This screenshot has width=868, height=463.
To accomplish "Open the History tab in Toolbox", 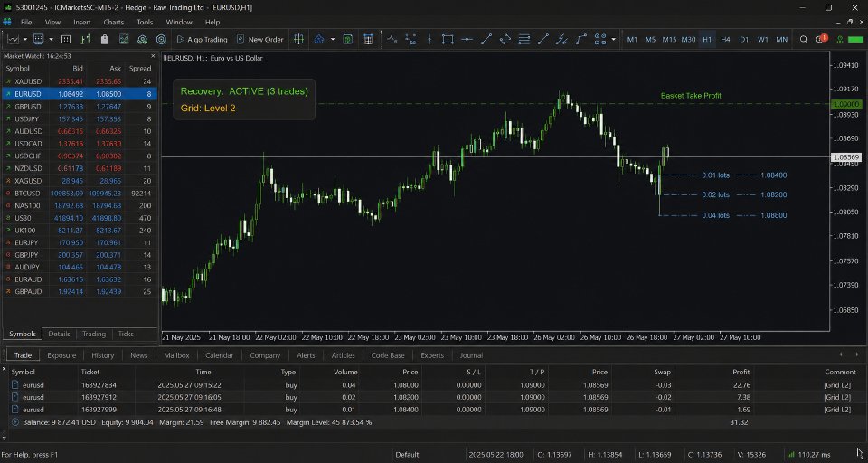I will (103, 355).
